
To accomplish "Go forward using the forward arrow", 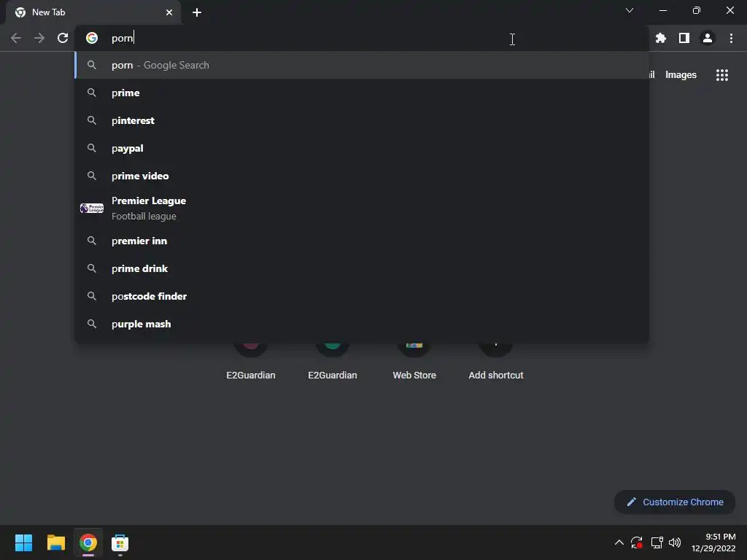I will coord(39,38).
